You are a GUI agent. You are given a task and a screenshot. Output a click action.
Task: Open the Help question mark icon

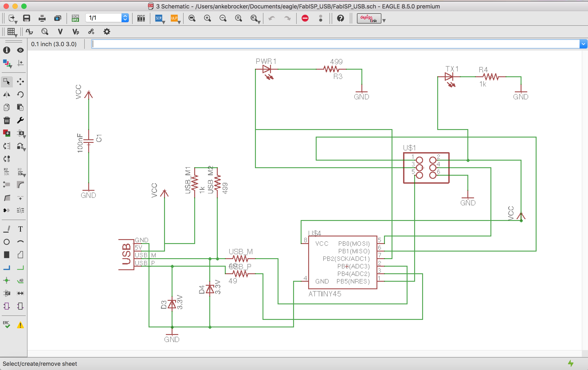coord(340,18)
